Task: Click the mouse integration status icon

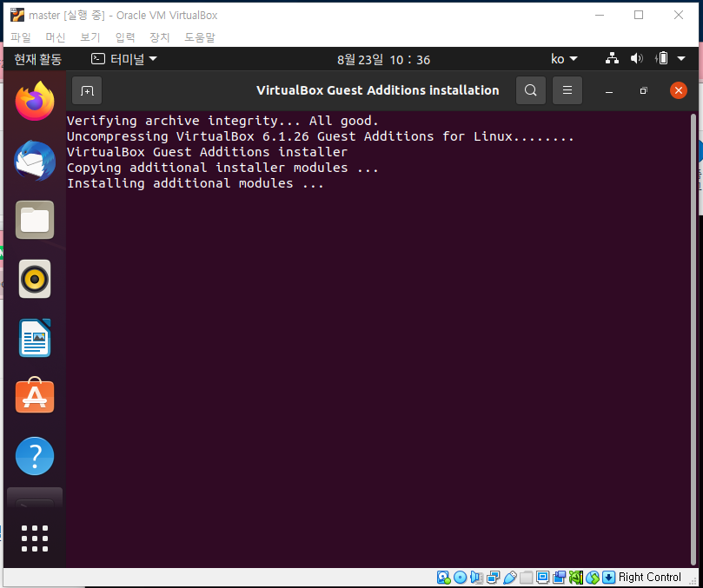Action: (593, 578)
